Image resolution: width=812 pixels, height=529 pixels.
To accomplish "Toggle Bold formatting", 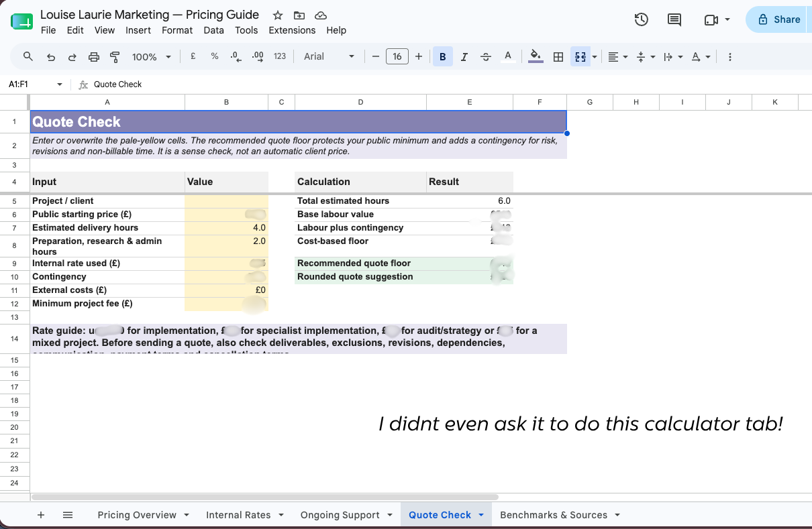I will (443, 57).
